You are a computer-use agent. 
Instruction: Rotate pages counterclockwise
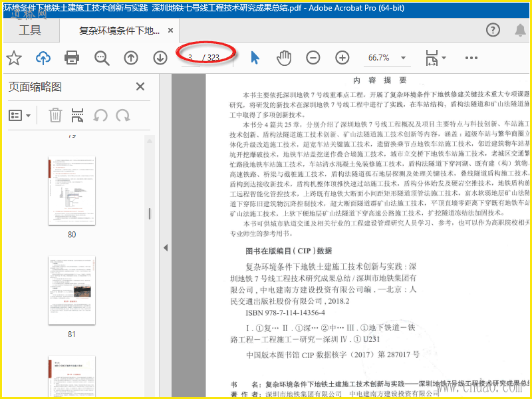click(100, 116)
